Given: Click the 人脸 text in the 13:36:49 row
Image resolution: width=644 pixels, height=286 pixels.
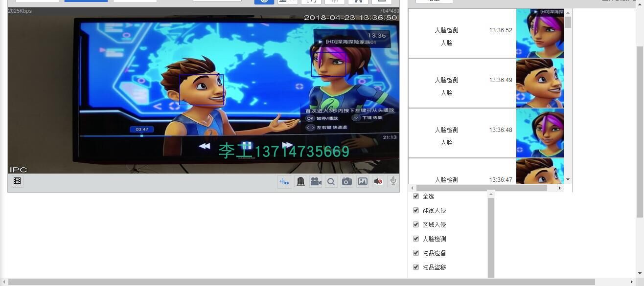Looking at the screenshot, I should (x=446, y=92).
